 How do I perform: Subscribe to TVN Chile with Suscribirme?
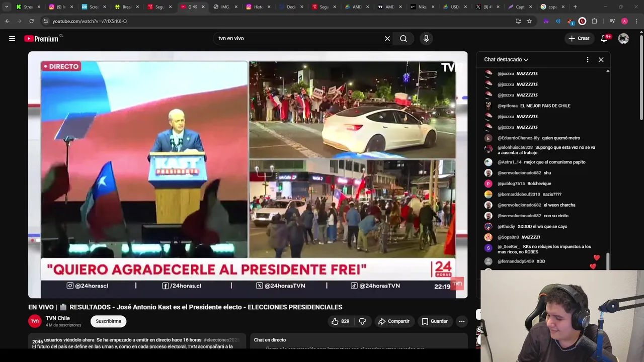click(108, 321)
